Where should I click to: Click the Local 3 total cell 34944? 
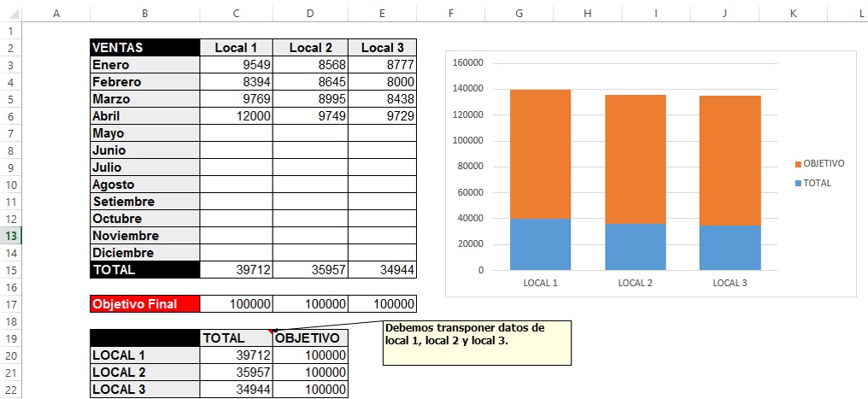382,270
